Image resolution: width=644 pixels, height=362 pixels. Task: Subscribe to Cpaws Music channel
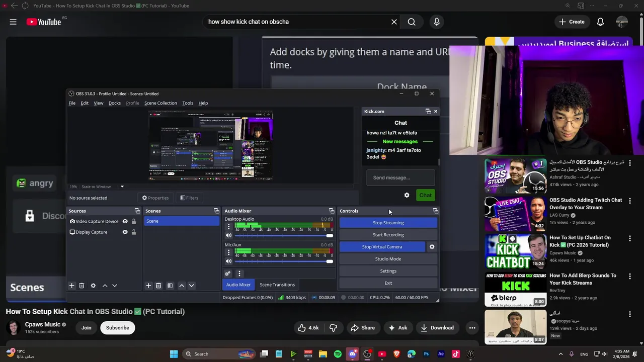(117, 328)
